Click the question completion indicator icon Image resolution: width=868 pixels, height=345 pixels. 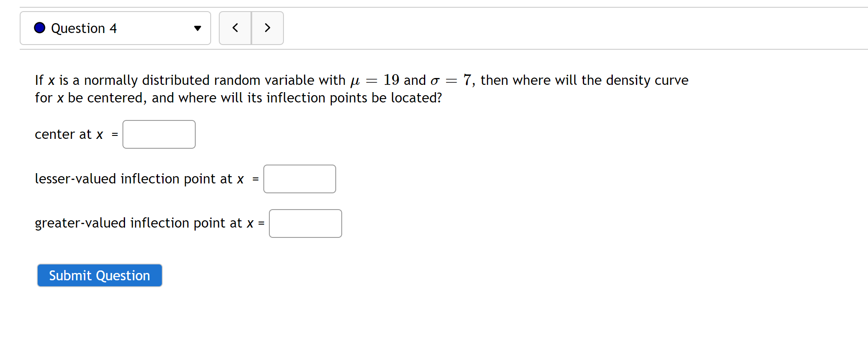[39, 28]
